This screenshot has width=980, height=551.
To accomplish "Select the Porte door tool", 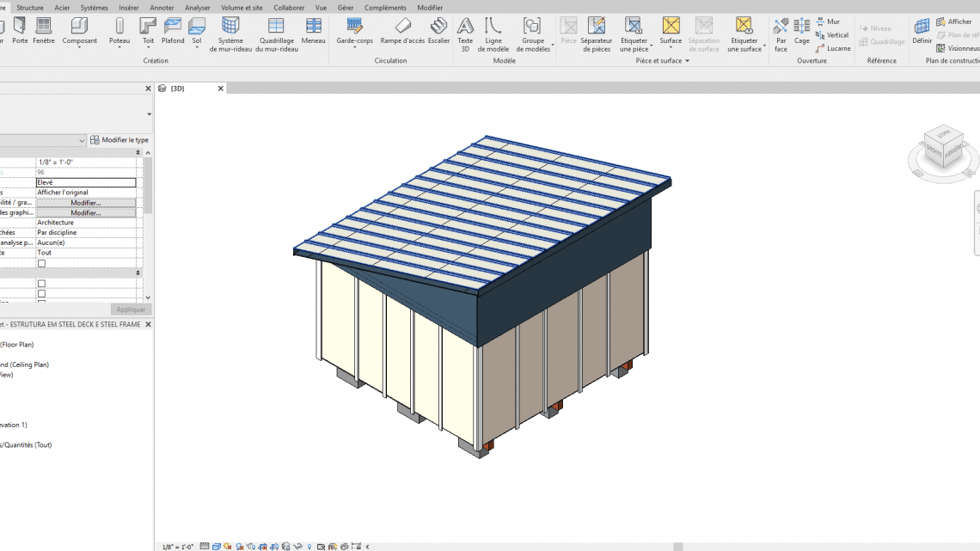I will (x=20, y=30).
